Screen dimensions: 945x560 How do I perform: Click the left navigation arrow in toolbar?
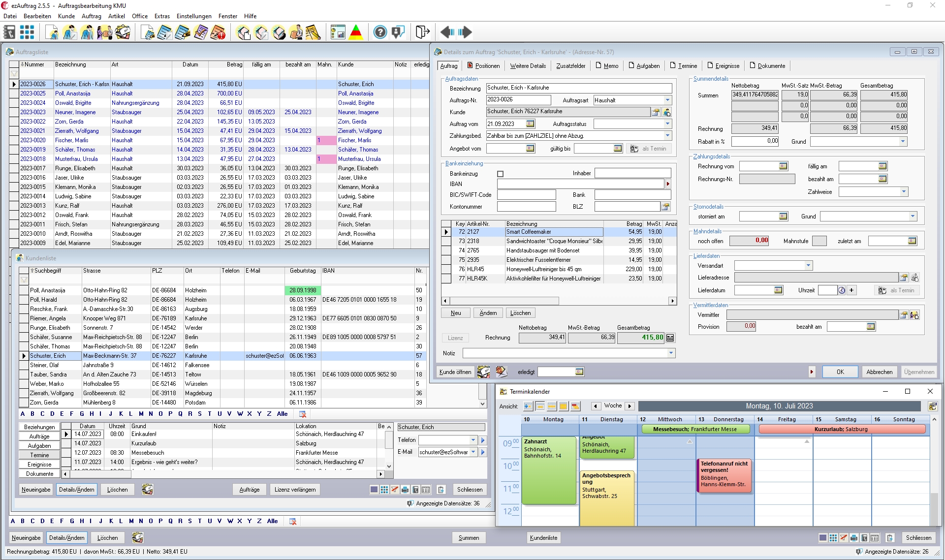(447, 32)
